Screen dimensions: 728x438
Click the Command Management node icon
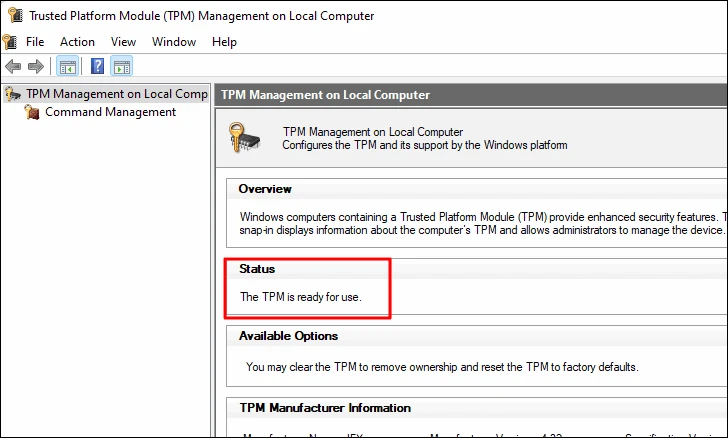(32, 112)
